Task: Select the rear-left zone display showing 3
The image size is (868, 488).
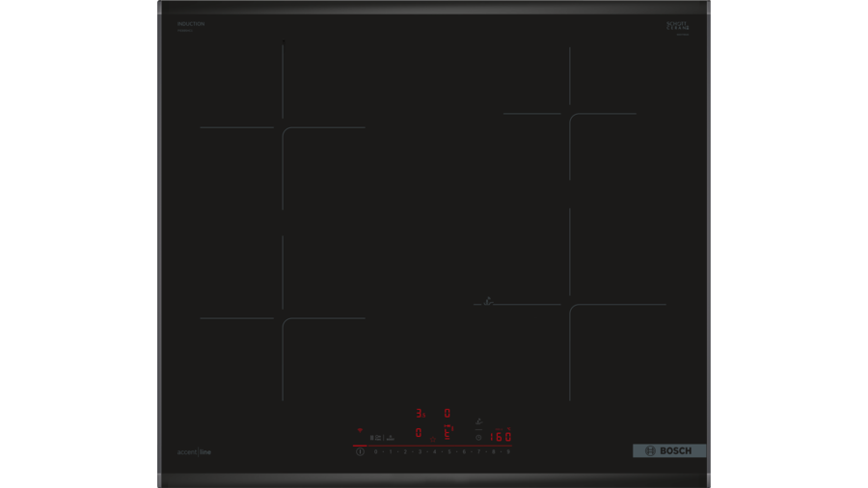Action: [x=420, y=414]
